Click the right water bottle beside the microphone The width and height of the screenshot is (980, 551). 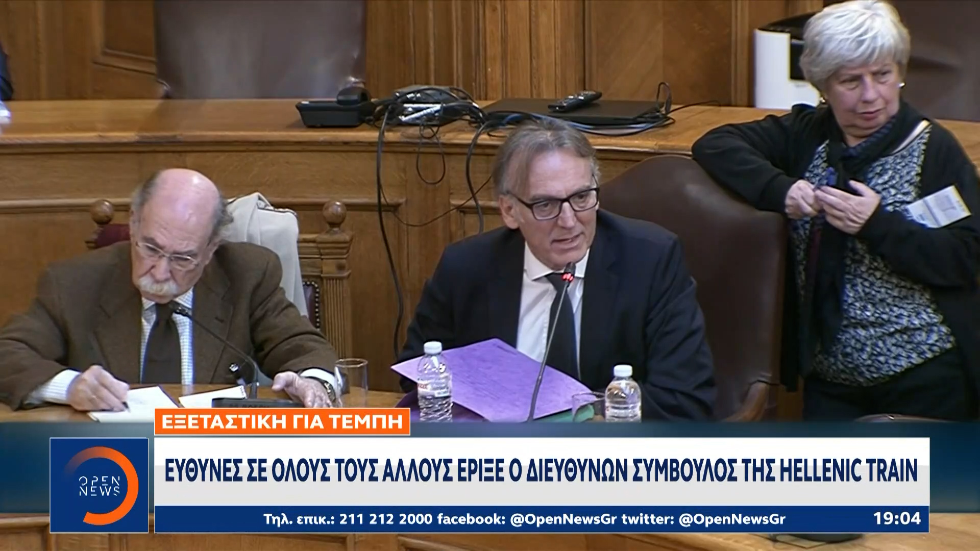coord(623,394)
